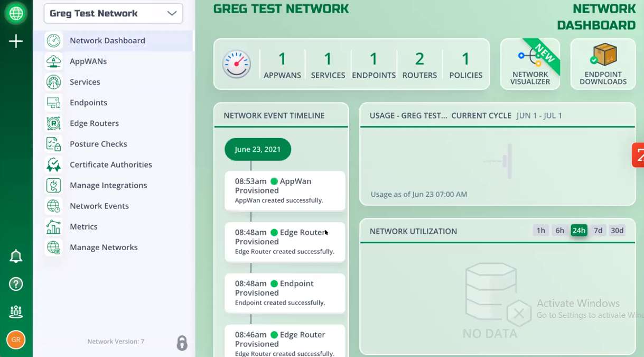
Task: Open the 08:53am AppWan Provisioned event
Action: click(x=285, y=190)
